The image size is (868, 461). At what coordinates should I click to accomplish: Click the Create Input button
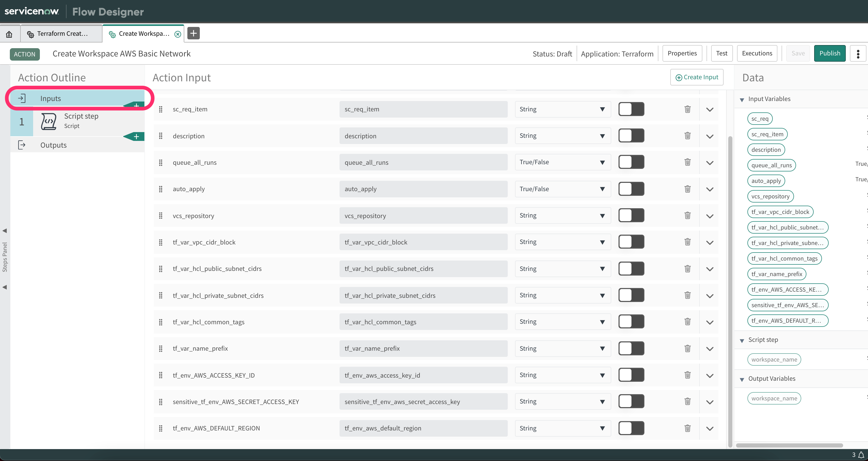coord(696,77)
